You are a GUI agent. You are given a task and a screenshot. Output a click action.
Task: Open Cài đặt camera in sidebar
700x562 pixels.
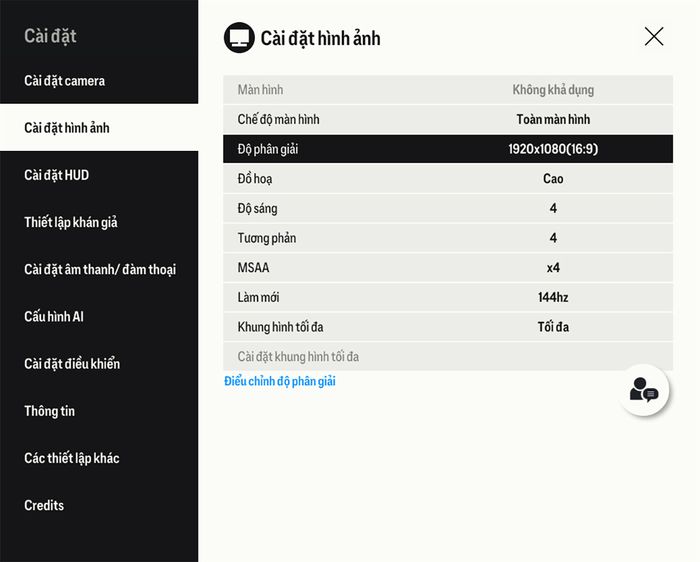(x=65, y=81)
